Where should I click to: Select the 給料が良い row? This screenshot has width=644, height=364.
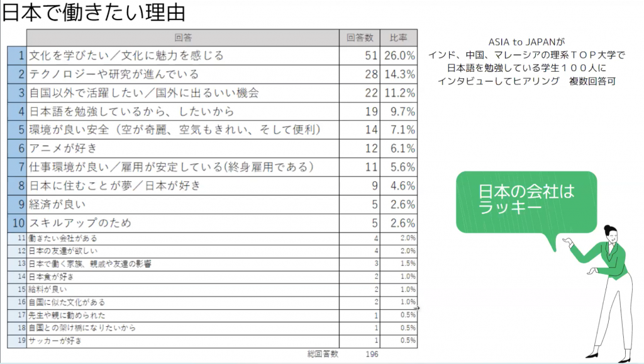click(213, 290)
